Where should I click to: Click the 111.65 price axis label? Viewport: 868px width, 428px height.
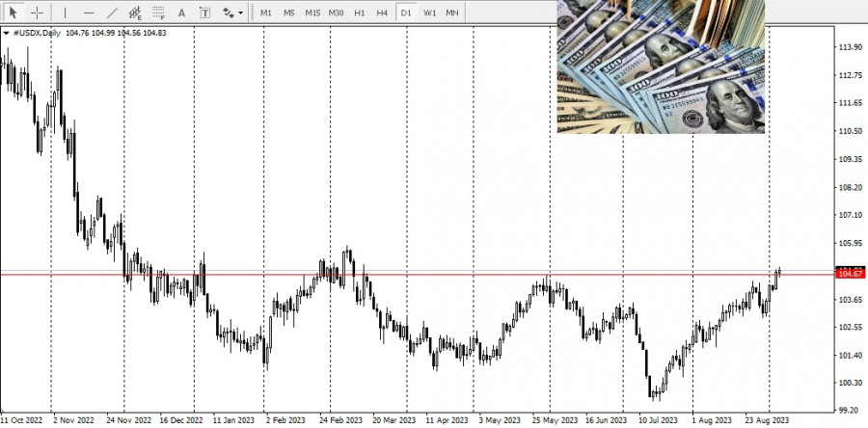click(851, 103)
